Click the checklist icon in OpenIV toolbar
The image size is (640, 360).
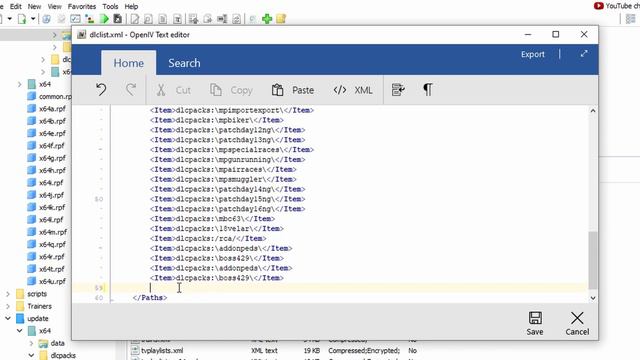75,19
